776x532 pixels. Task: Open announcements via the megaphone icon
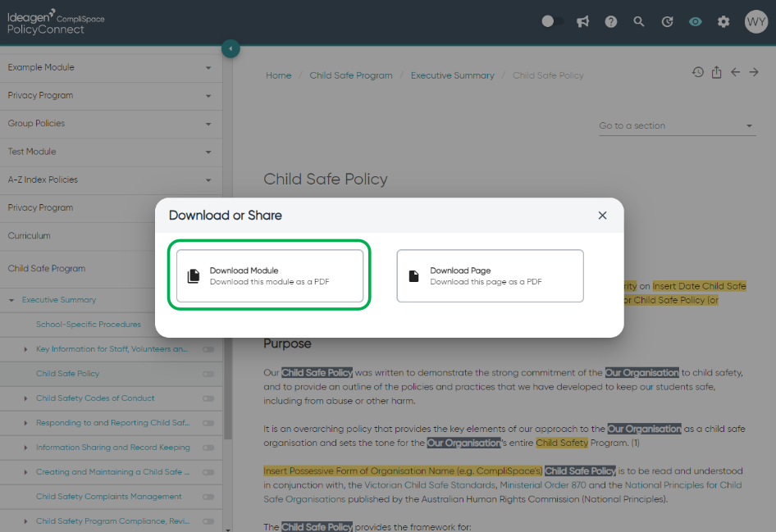tap(583, 21)
